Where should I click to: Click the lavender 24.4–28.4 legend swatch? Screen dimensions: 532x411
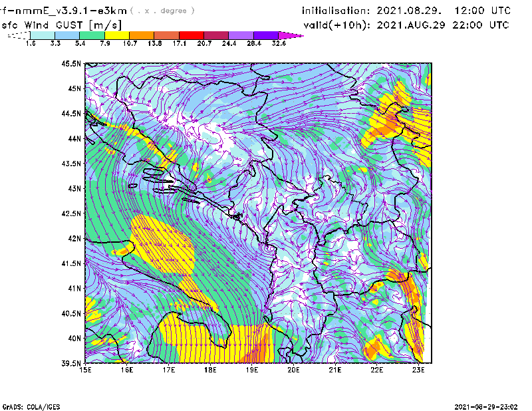(241, 35)
